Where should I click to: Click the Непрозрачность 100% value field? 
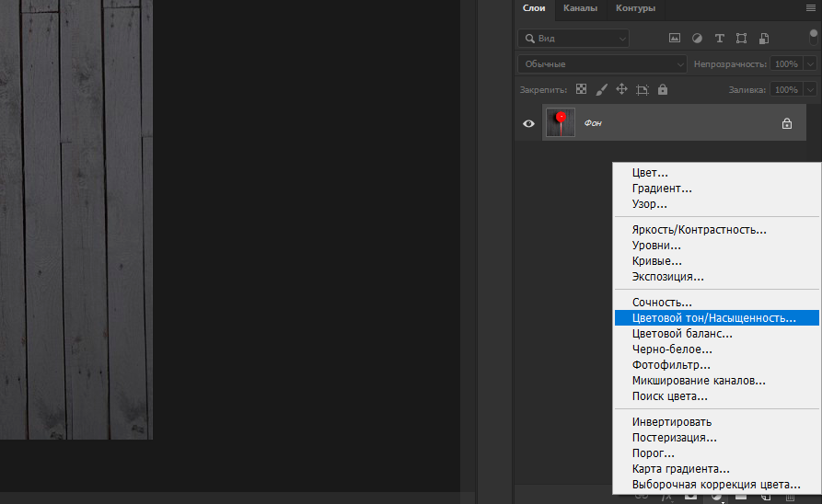787,63
